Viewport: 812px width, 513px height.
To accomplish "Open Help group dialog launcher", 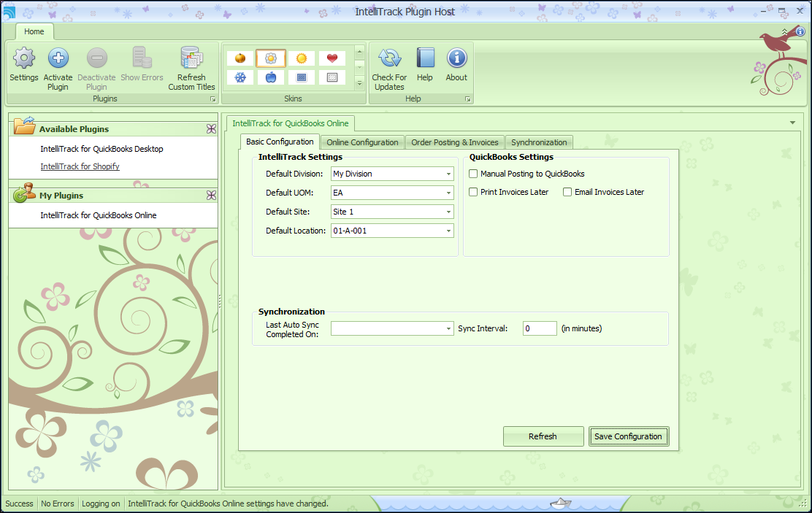I will click(467, 99).
